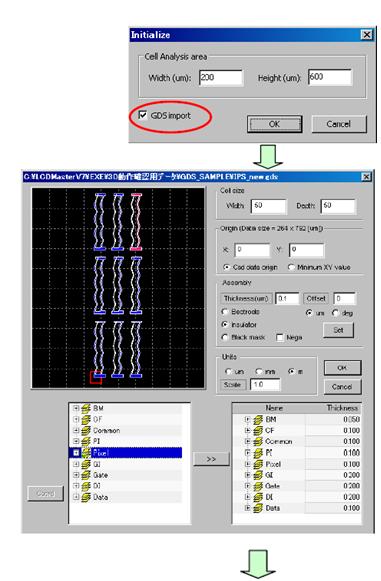This screenshot has height=581, width=381.
Task: Expand the Common node in Thickness list
Action: click(248, 441)
